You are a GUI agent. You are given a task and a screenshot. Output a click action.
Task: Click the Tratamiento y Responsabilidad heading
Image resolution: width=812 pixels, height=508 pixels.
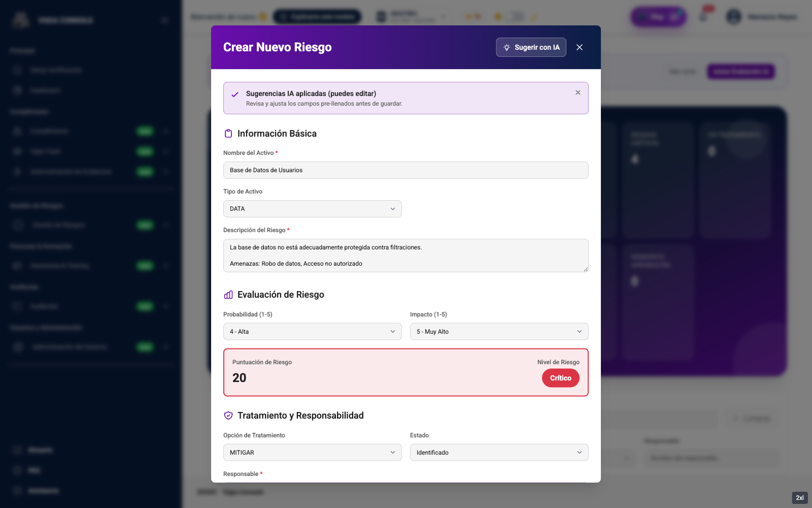click(300, 416)
